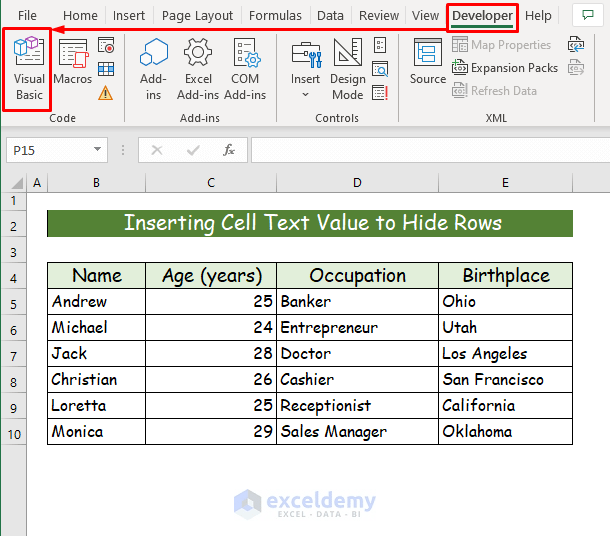This screenshot has width=610, height=536.
Task: Select row 10 header
Action: (14, 434)
